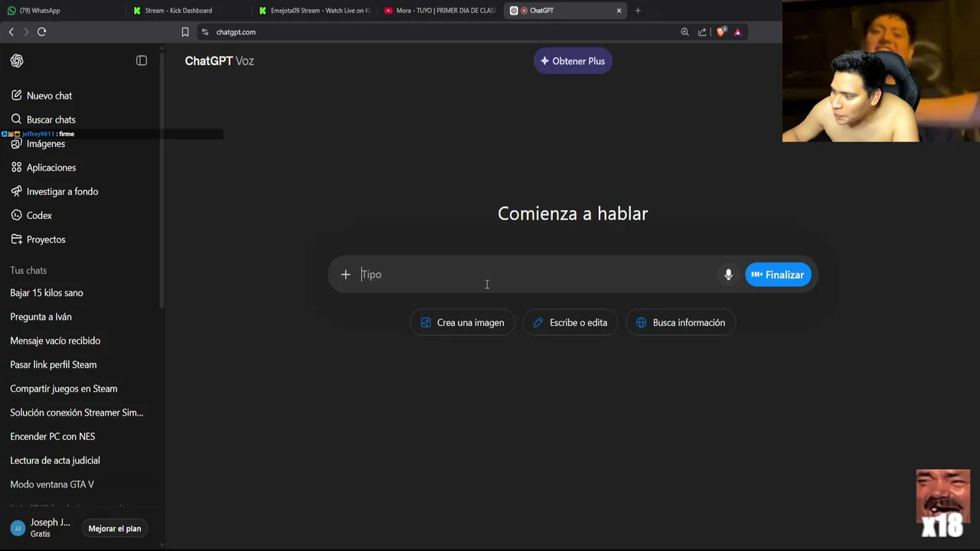Reload the page

42,32
